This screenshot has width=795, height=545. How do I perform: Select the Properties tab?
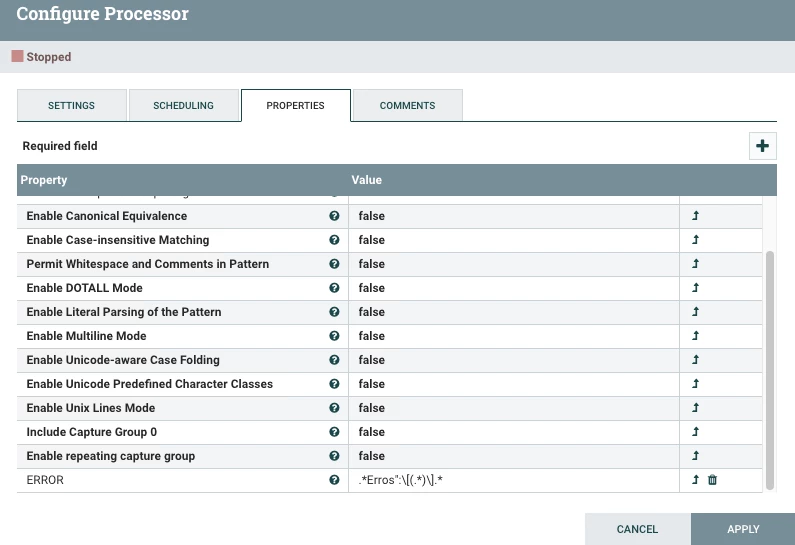(x=296, y=105)
